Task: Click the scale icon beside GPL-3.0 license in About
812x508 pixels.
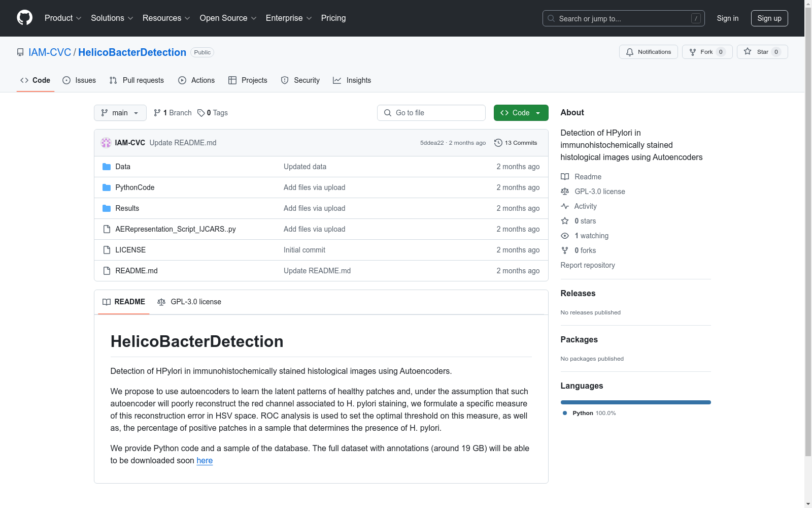Action: [565, 192]
